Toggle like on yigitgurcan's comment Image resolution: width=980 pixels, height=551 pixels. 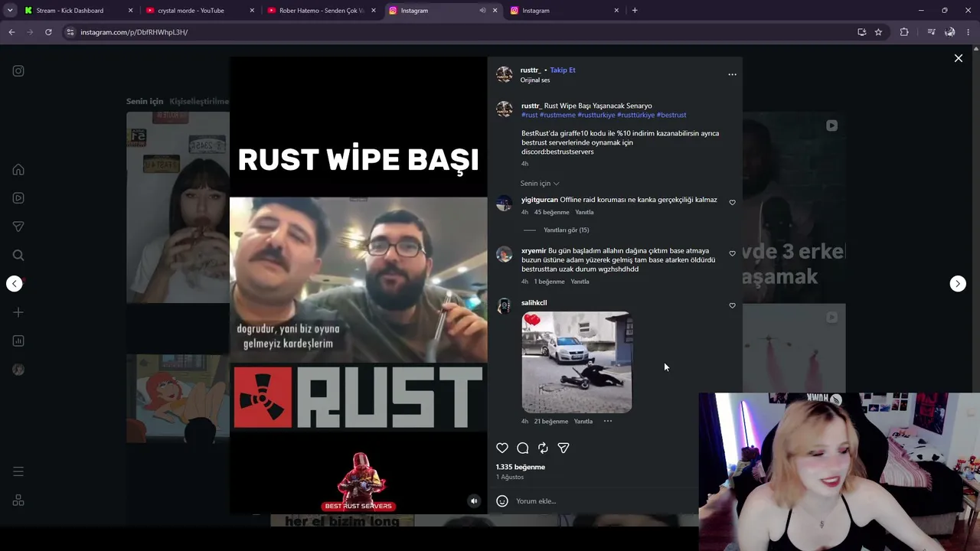pyautogui.click(x=732, y=203)
